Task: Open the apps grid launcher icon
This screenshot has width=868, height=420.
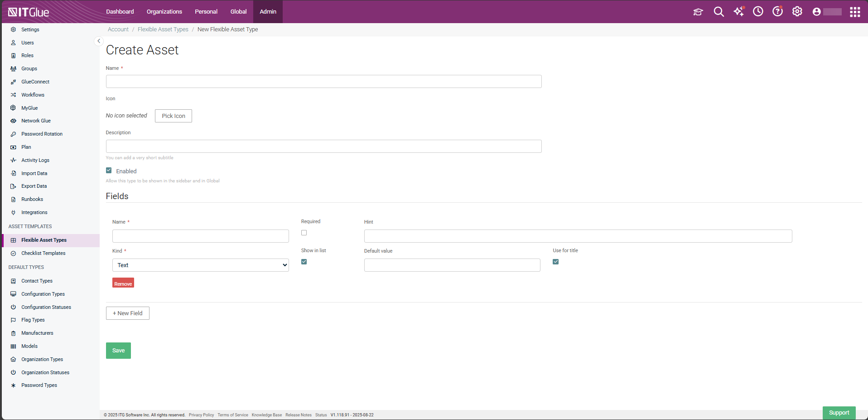Action: tap(855, 12)
